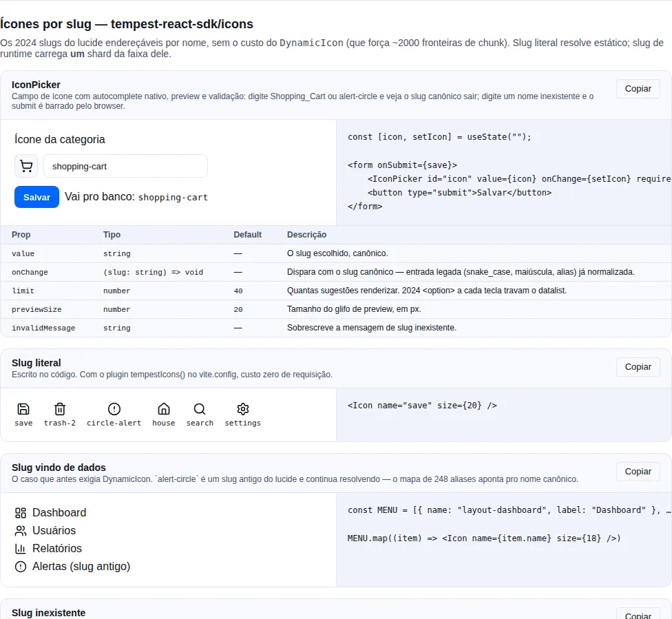The image size is (672, 619).
Task: Click the 'trash-2' slug caption
Action: tap(60, 423)
